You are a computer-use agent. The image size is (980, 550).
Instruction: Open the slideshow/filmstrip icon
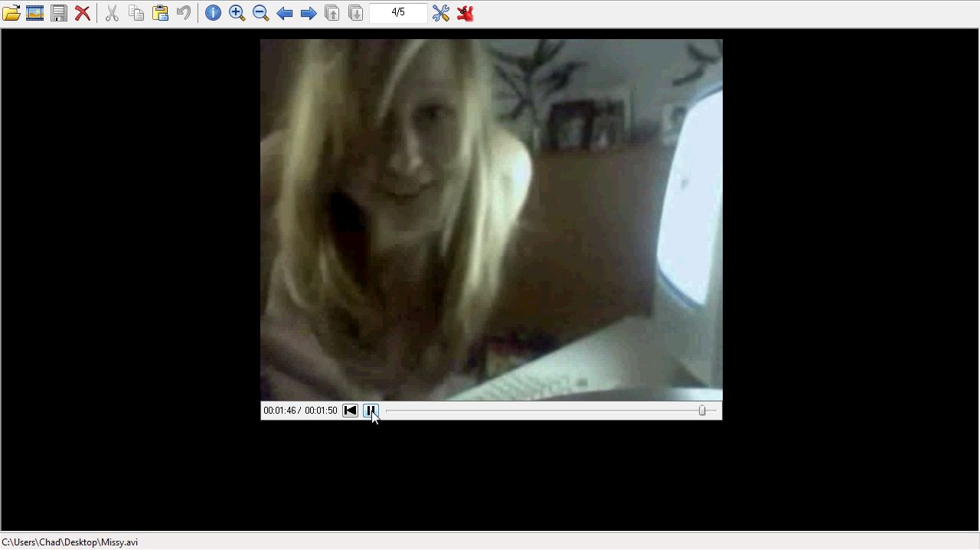coord(35,13)
